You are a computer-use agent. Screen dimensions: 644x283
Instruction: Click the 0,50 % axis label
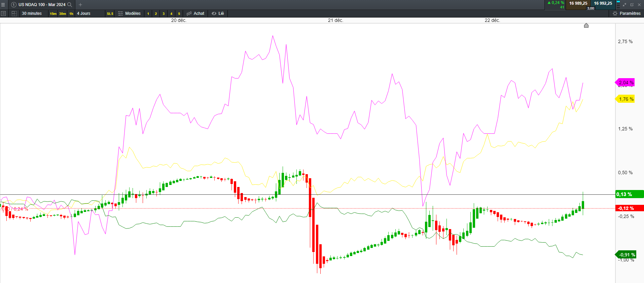pos(625,172)
